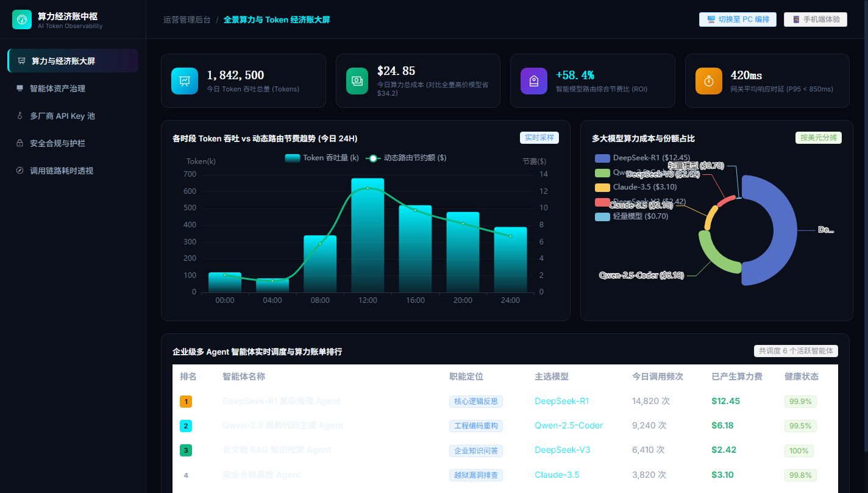Click the compass icon beside 调用链路耗时透视
868x493 pixels.
(x=20, y=171)
